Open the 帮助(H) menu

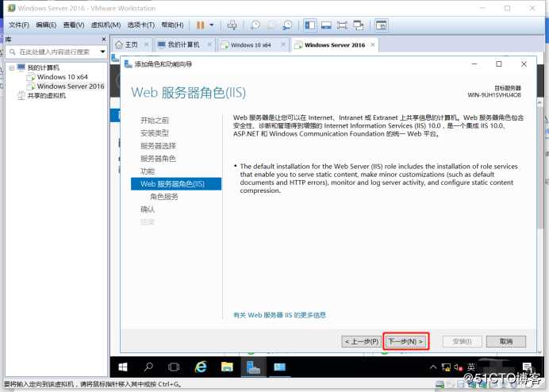point(172,25)
